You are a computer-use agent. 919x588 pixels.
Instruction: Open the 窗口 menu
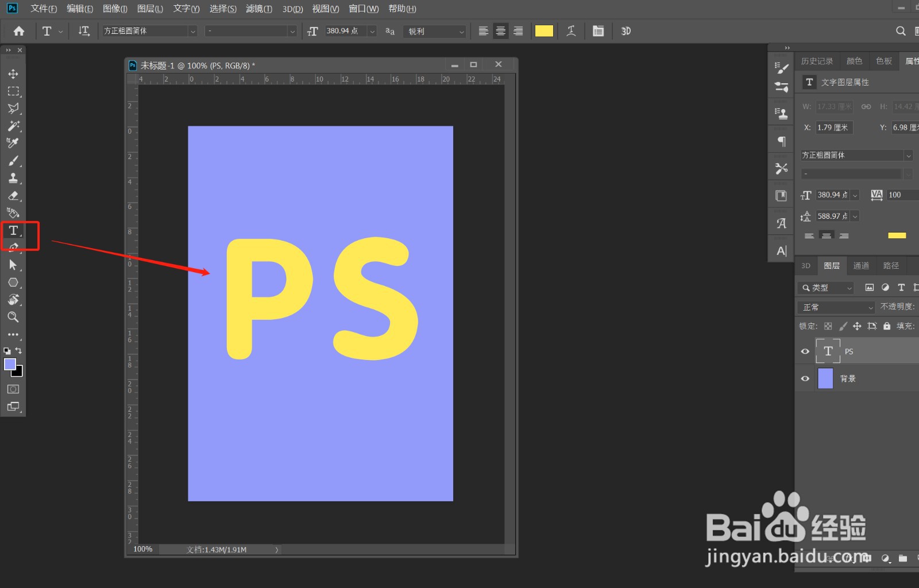(364, 9)
